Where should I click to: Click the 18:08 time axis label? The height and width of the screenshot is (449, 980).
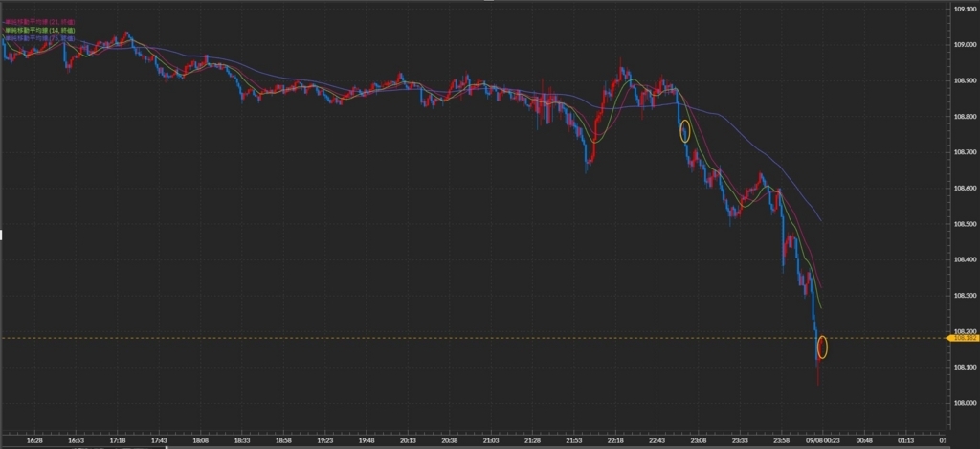click(x=201, y=440)
